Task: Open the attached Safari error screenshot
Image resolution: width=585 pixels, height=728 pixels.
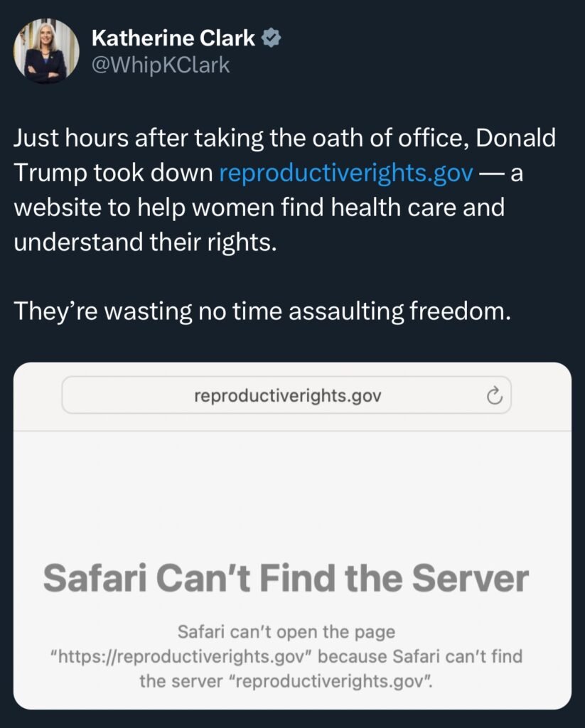Action: [x=293, y=536]
